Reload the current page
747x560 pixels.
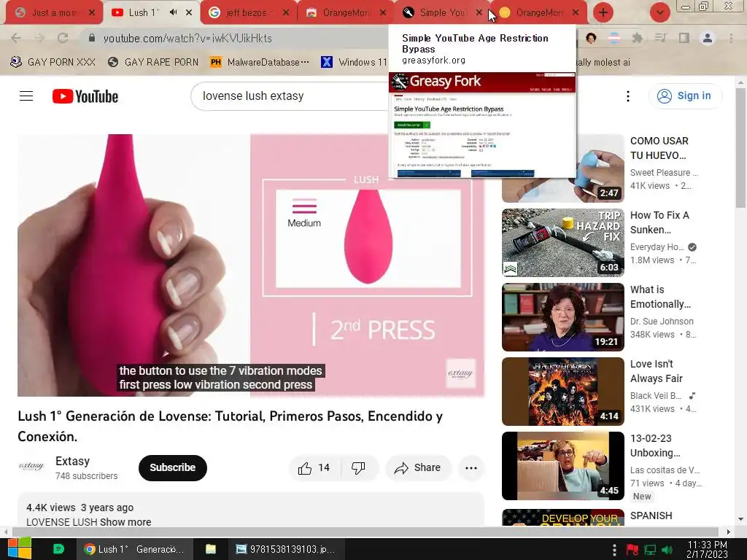[63, 38]
